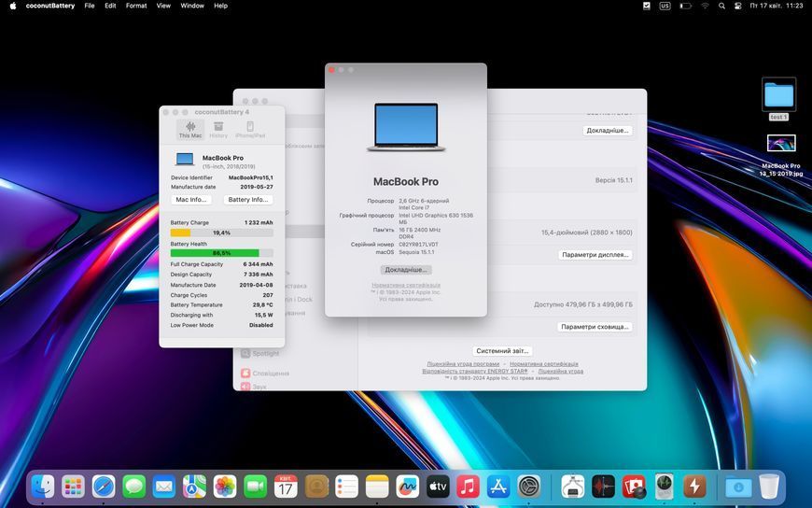Select Сповіщення in the Settings sidebar

click(x=265, y=374)
